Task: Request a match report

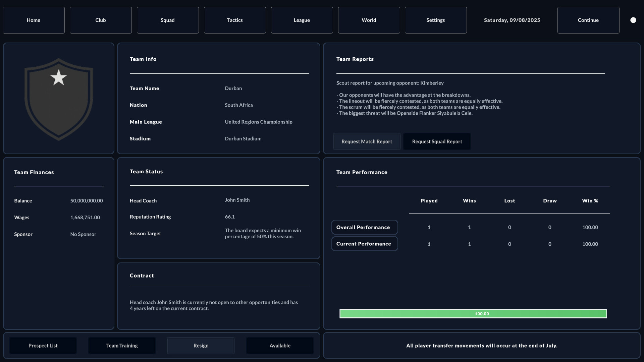Action: 367,141
